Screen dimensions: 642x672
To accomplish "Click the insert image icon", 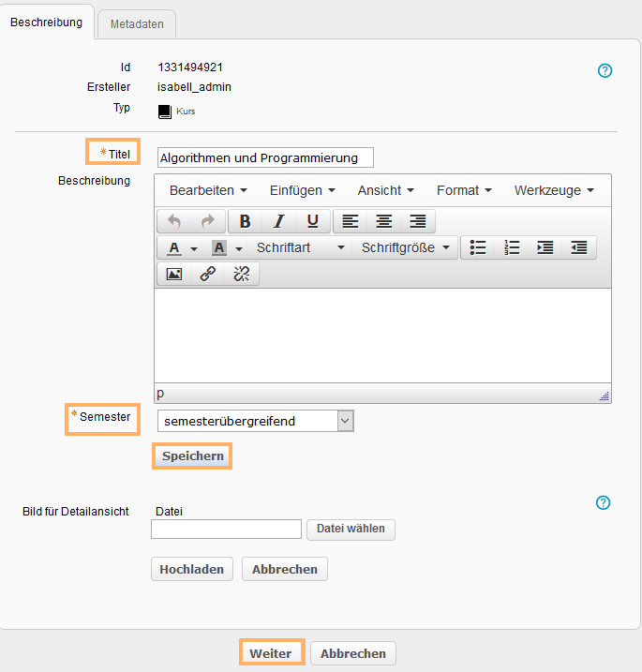I will [x=173, y=274].
